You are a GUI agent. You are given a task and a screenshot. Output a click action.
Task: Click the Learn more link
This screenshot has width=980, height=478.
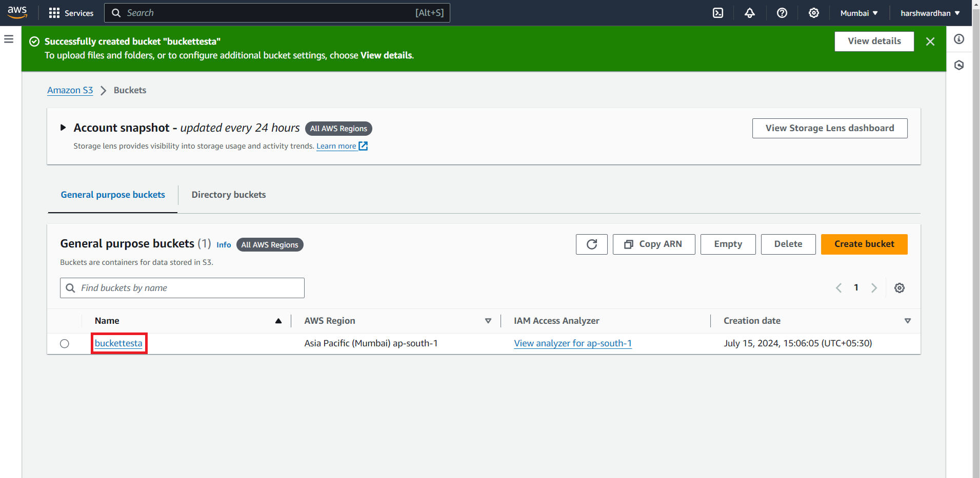tap(336, 146)
